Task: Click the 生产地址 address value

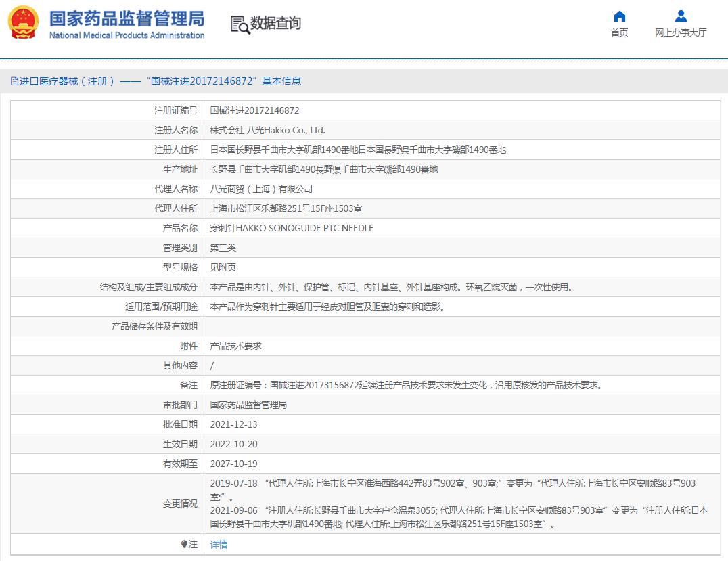Action: click(x=324, y=169)
